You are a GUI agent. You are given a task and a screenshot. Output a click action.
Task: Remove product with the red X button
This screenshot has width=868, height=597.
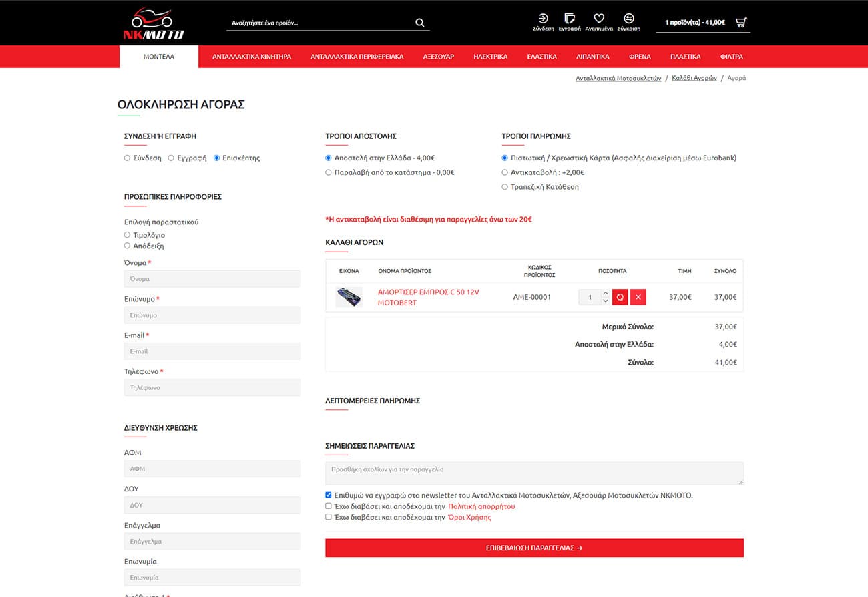[x=638, y=297]
